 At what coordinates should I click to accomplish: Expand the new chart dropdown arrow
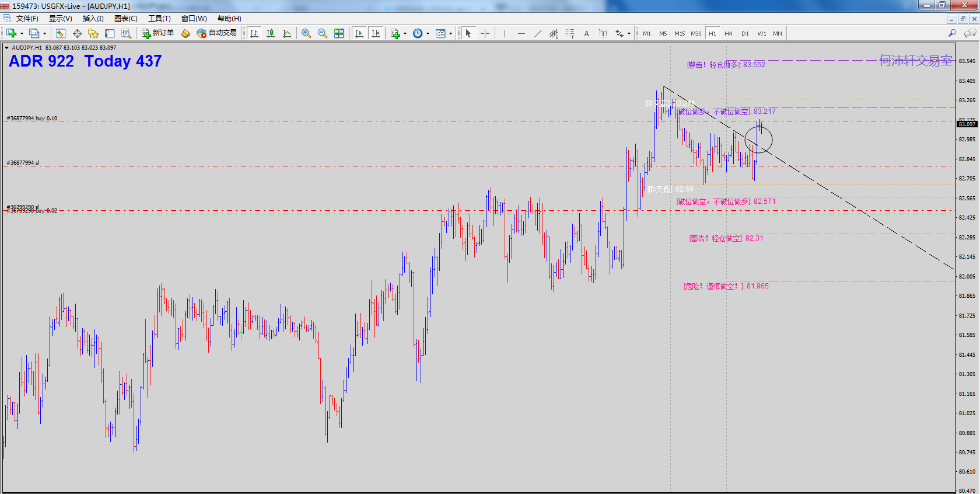[x=22, y=33]
